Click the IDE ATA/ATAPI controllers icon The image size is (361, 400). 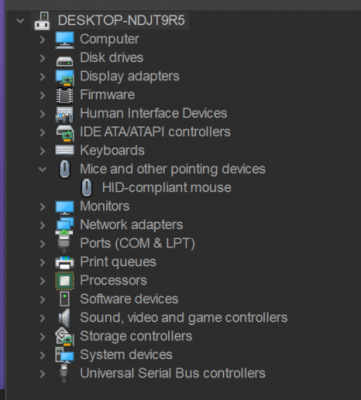(65, 133)
